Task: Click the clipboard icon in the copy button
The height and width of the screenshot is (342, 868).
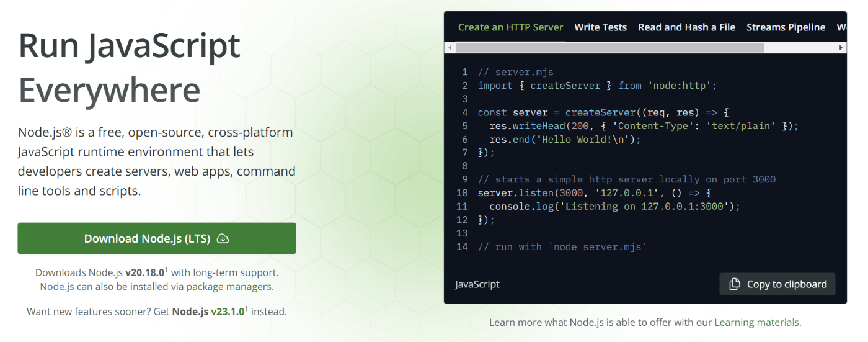Action: pyautogui.click(x=735, y=284)
